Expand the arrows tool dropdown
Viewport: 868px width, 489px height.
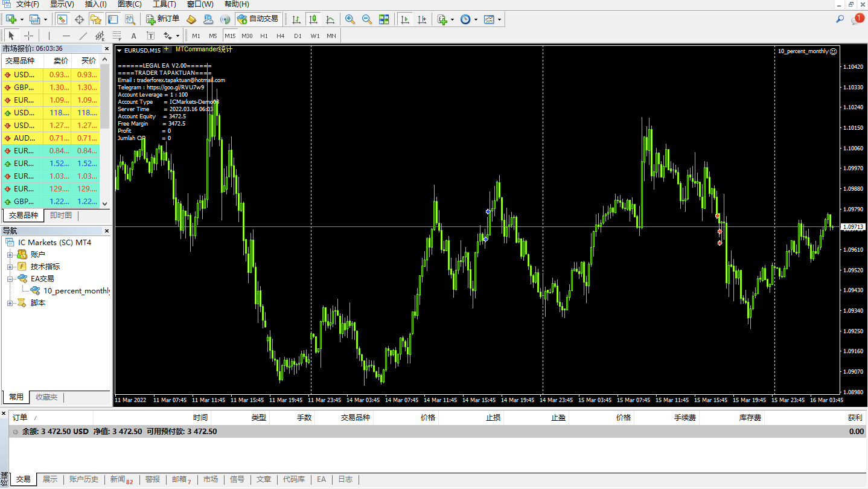(x=177, y=36)
